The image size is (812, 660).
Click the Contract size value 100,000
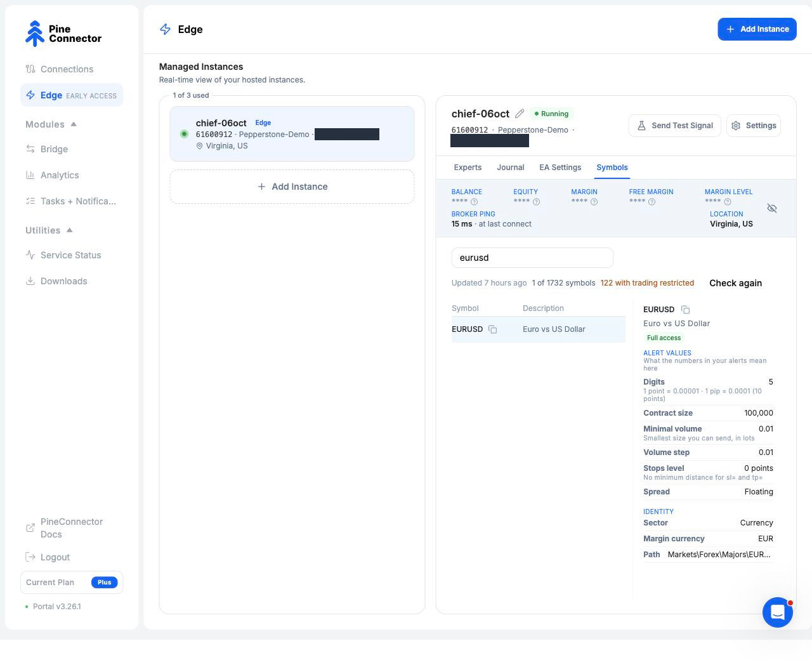[x=759, y=413]
